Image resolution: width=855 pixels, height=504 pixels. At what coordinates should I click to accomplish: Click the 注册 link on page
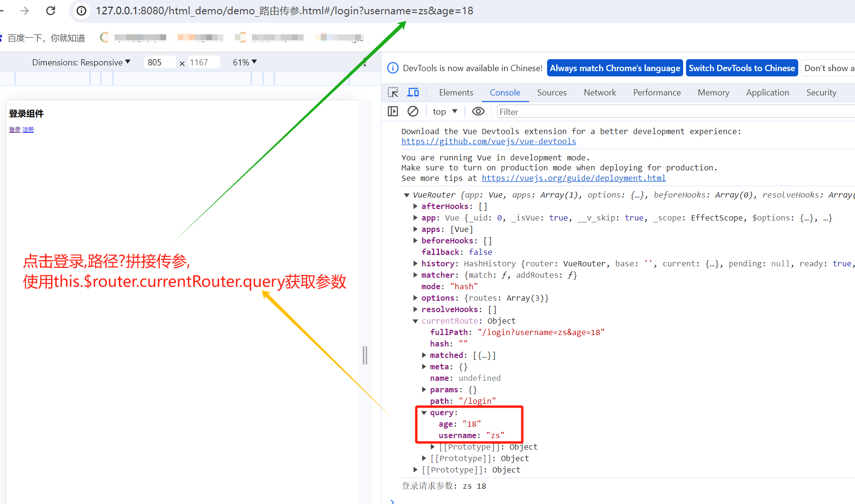pyautogui.click(x=28, y=130)
